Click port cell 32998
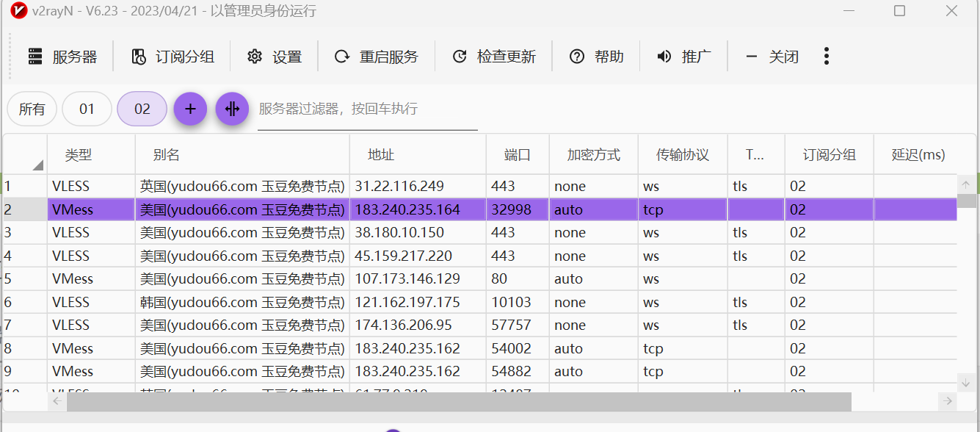Viewport: 980px width, 432px height. 518,210
